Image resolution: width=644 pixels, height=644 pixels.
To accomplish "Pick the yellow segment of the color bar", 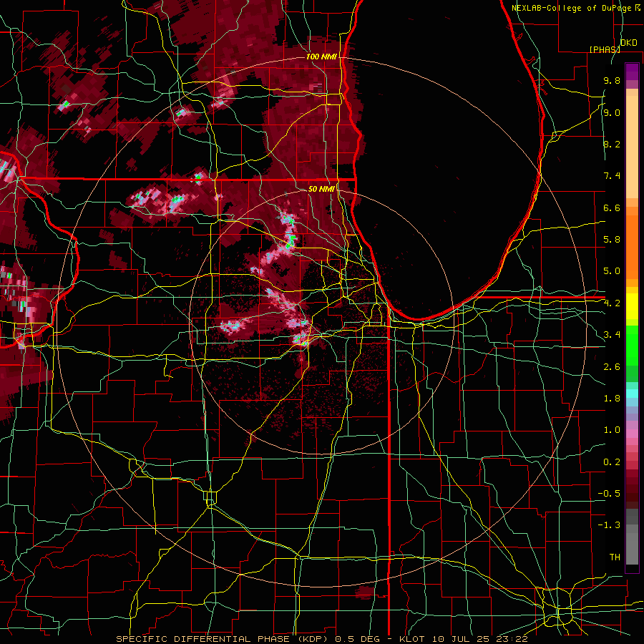I will pyautogui.click(x=632, y=306).
